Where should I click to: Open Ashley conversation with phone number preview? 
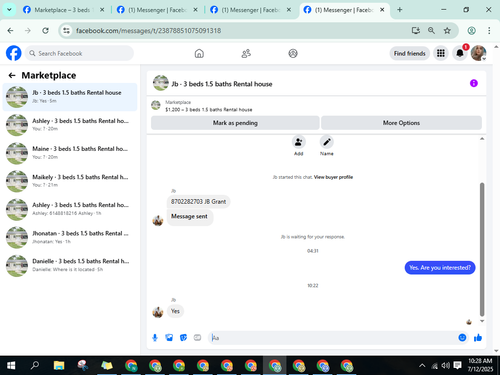coord(70,209)
